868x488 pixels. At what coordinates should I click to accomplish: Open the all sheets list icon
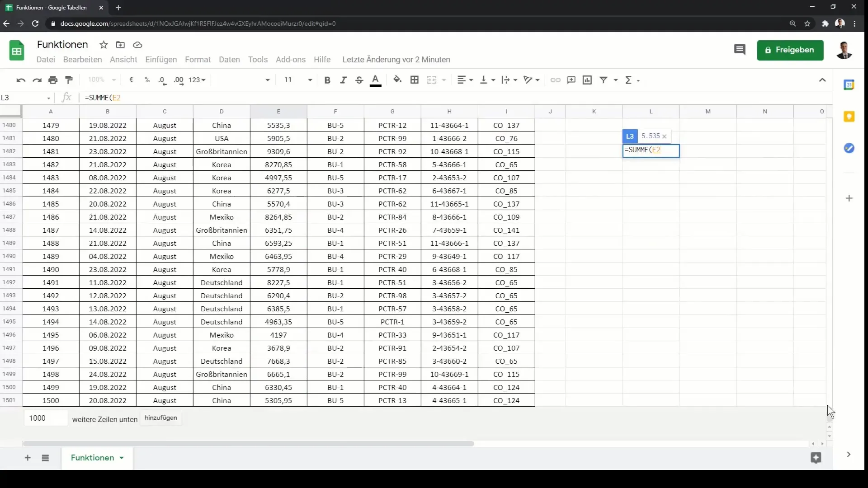45,458
